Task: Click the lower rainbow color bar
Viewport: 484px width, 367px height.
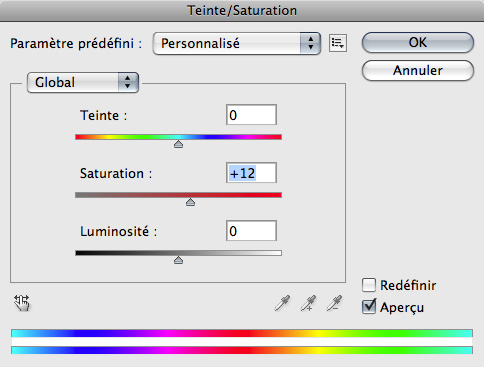Action: click(x=242, y=350)
